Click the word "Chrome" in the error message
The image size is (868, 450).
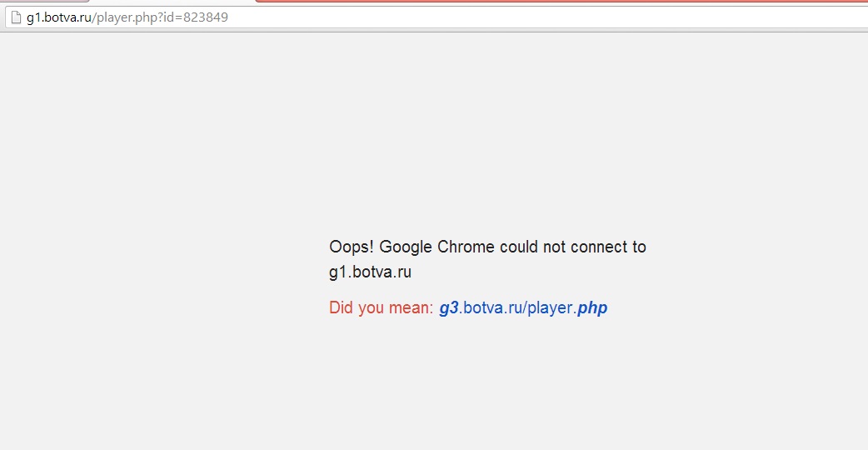point(466,247)
